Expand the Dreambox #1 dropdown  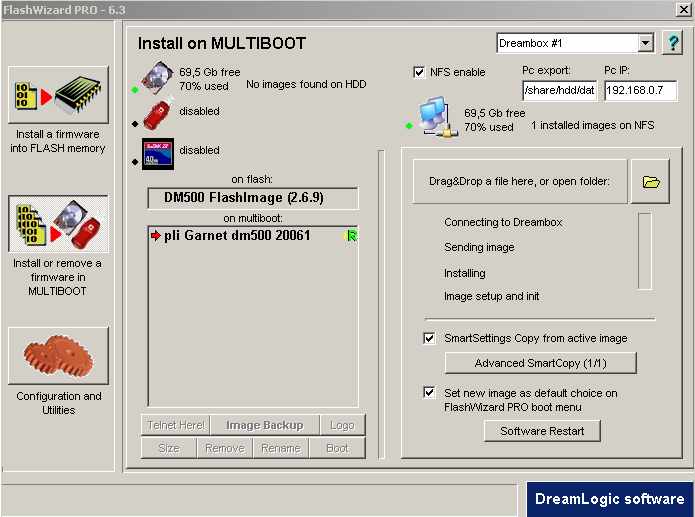[645, 43]
